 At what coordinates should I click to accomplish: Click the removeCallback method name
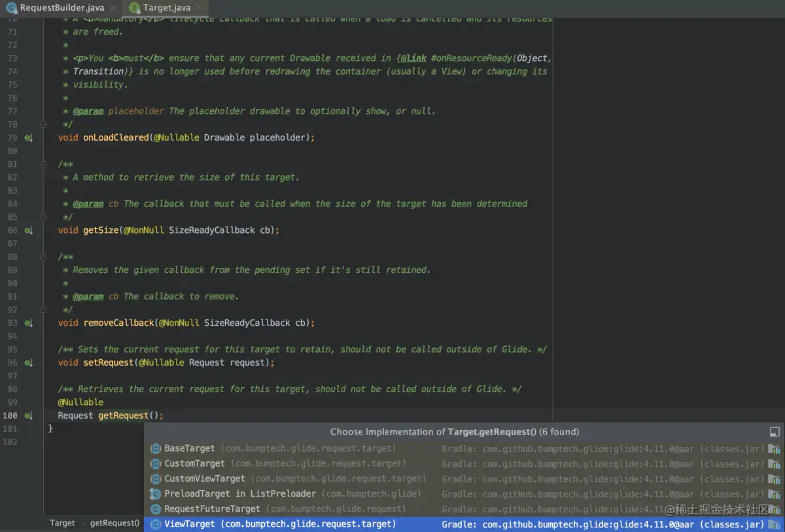(118, 323)
